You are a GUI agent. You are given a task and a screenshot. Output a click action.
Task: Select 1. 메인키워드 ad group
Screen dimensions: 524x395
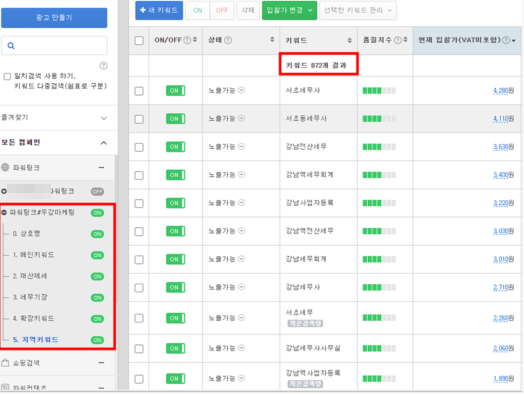point(33,255)
